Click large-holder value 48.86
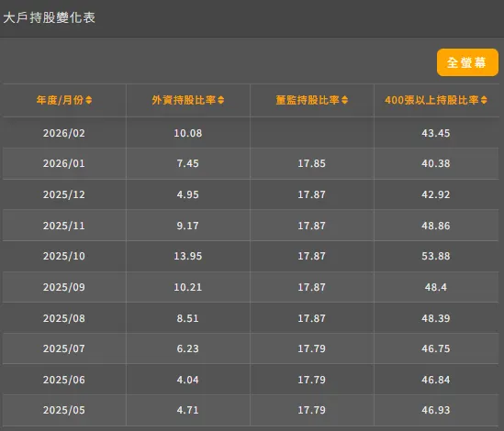Screen dimensions: 504x431 coord(435,226)
